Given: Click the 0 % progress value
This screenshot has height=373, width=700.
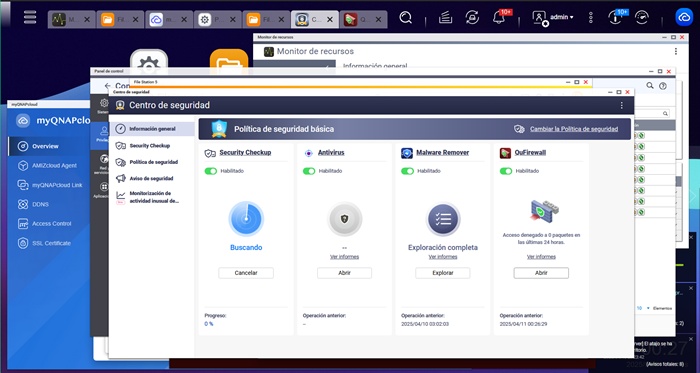Looking at the screenshot, I should [x=209, y=324].
